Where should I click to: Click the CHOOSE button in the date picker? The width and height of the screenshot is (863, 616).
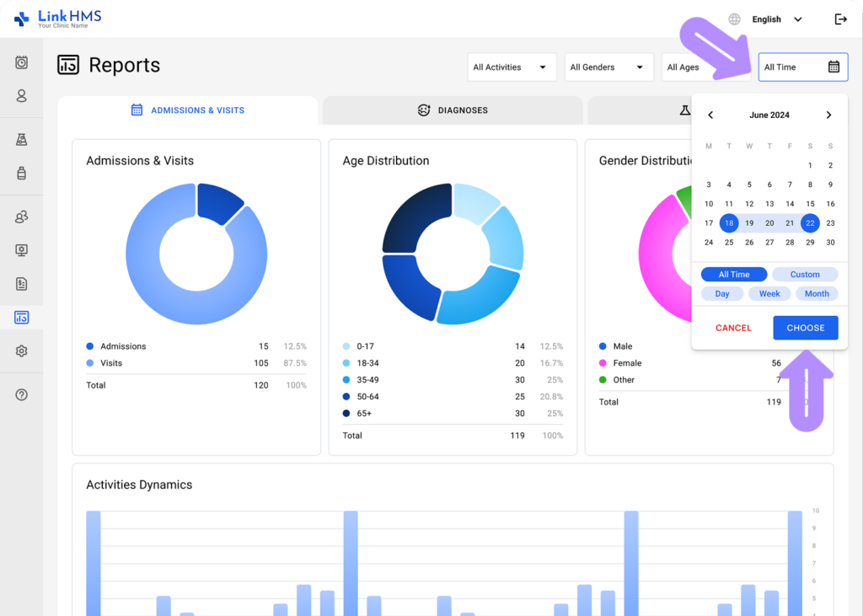click(x=805, y=328)
